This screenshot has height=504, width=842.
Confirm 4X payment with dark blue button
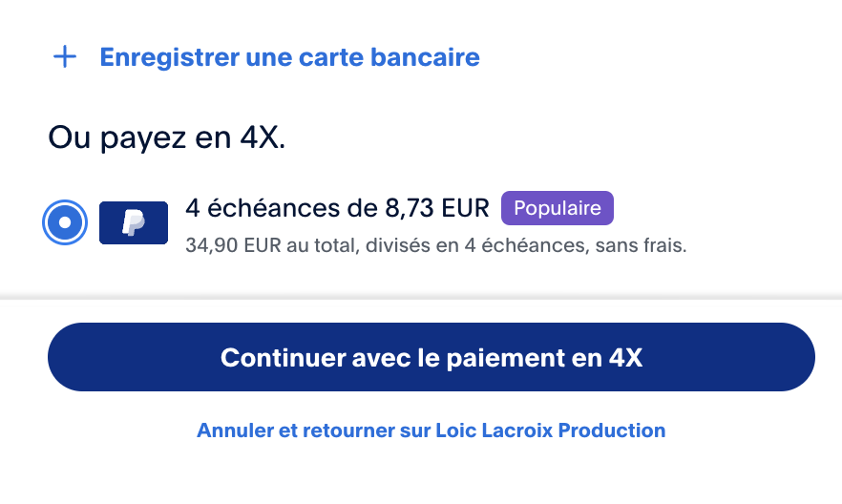tap(432, 357)
